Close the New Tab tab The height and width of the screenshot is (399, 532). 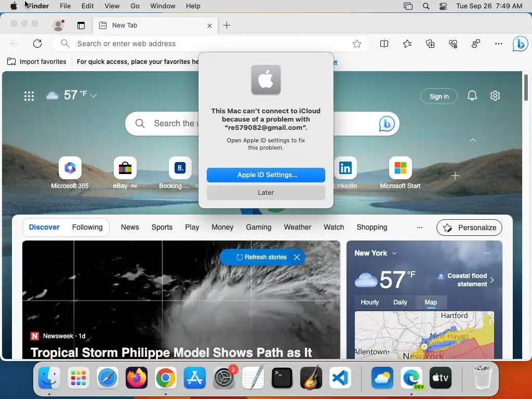click(x=209, y=25)
